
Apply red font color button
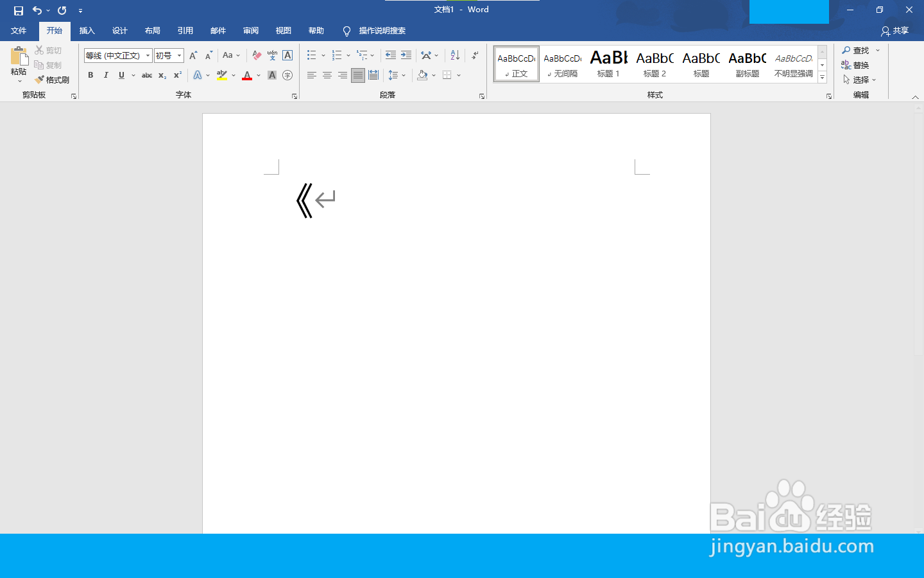[247, 75]
